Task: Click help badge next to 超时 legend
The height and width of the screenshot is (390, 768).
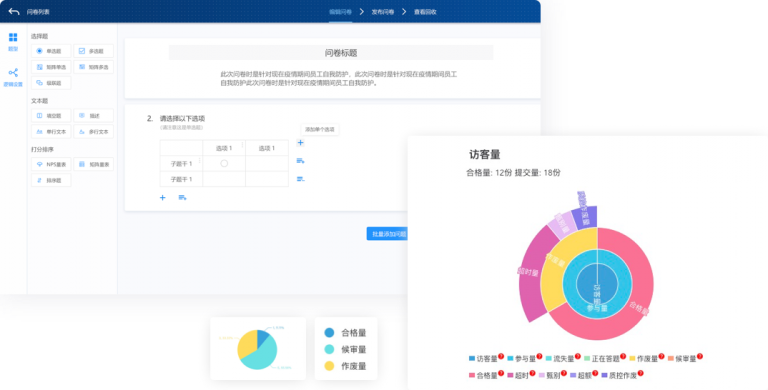Action: point(532,373)
